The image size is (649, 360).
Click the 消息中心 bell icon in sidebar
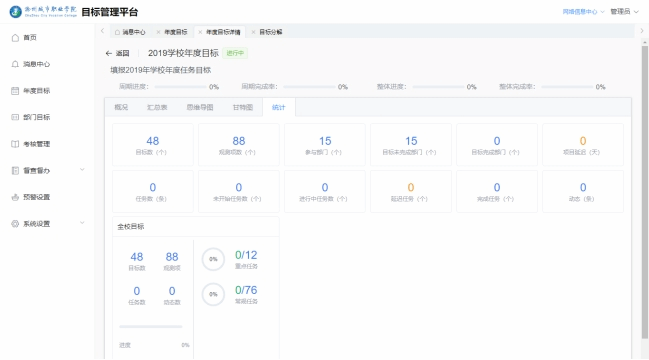[15, 64]
